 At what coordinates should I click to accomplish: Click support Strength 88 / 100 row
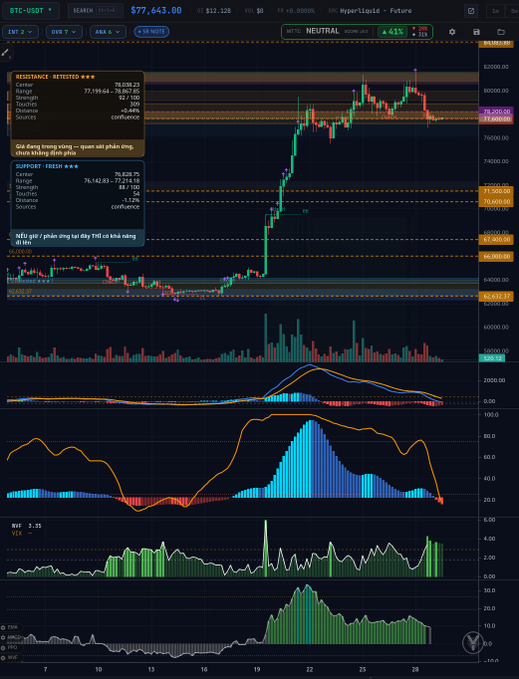pos(77,188)
